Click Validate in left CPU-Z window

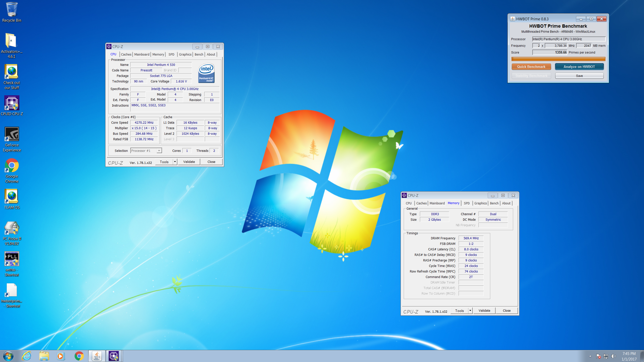pyautogui.click(x=189, y=162)
